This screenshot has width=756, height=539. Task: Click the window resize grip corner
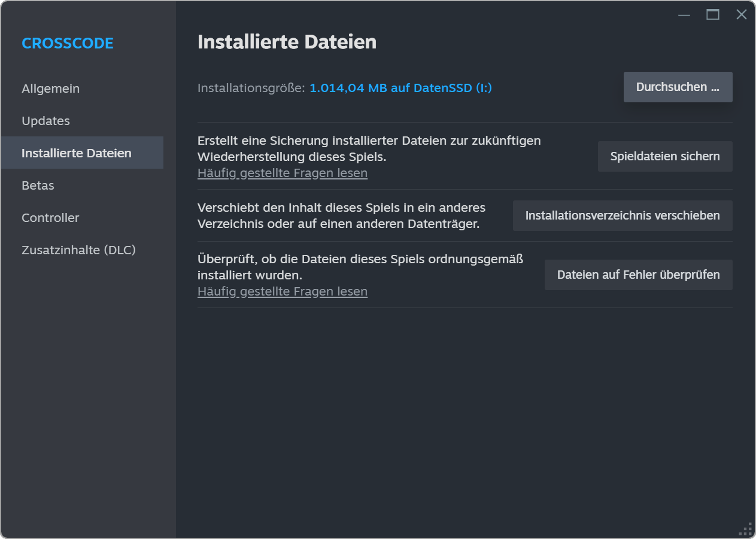pyautogui.click(x=746, y=529)
